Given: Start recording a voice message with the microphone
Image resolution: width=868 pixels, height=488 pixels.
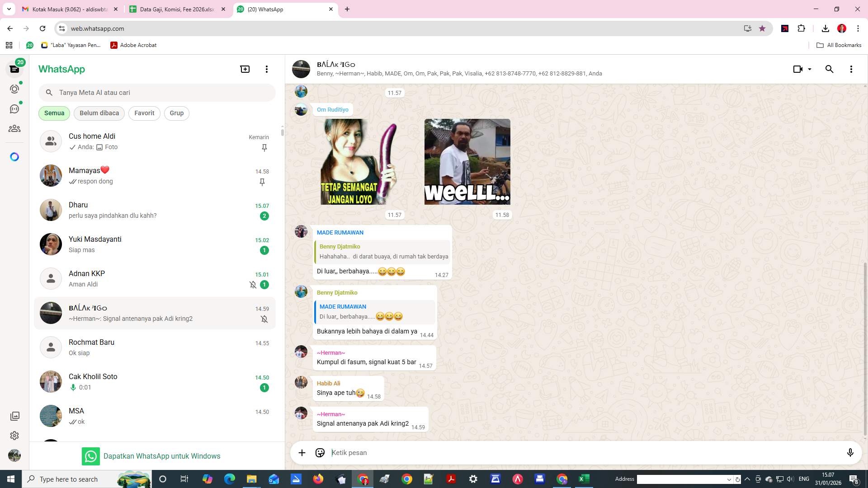Looking at the screenshot, I should 850,452.
